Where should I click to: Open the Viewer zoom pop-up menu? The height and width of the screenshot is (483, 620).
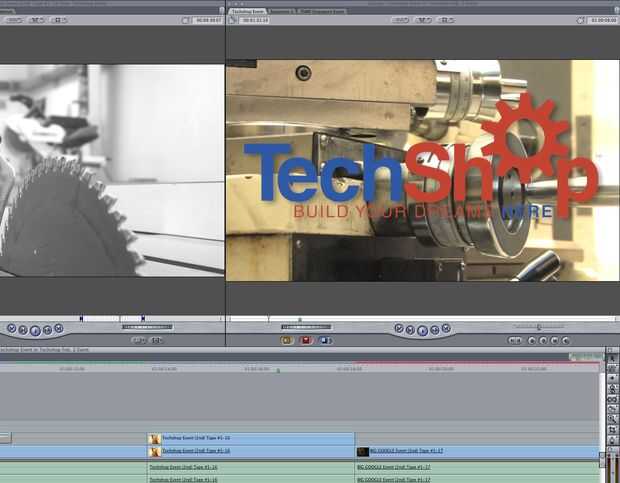tap(14, 20)
